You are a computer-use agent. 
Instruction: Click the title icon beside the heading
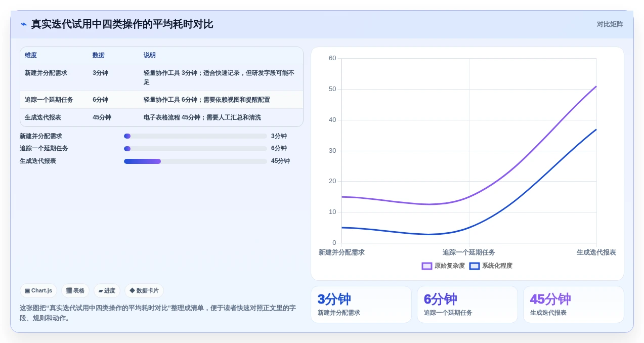24,24
